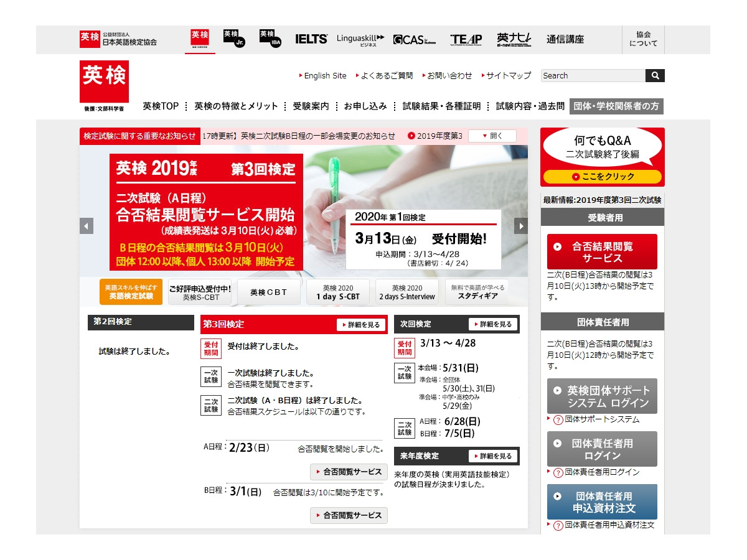Open the 英検S-CBT application button
Screen dimensions: 747x560
click(199, 292)
